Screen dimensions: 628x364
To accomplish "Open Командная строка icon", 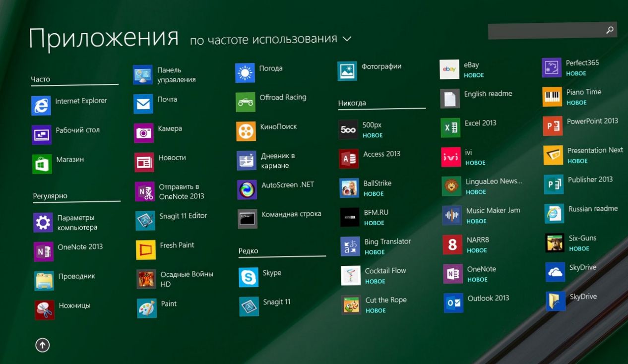I will pos(248,219).
